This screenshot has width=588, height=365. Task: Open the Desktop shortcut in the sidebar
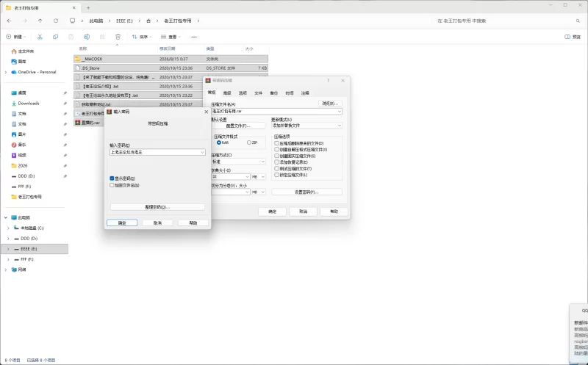[18, 93]
